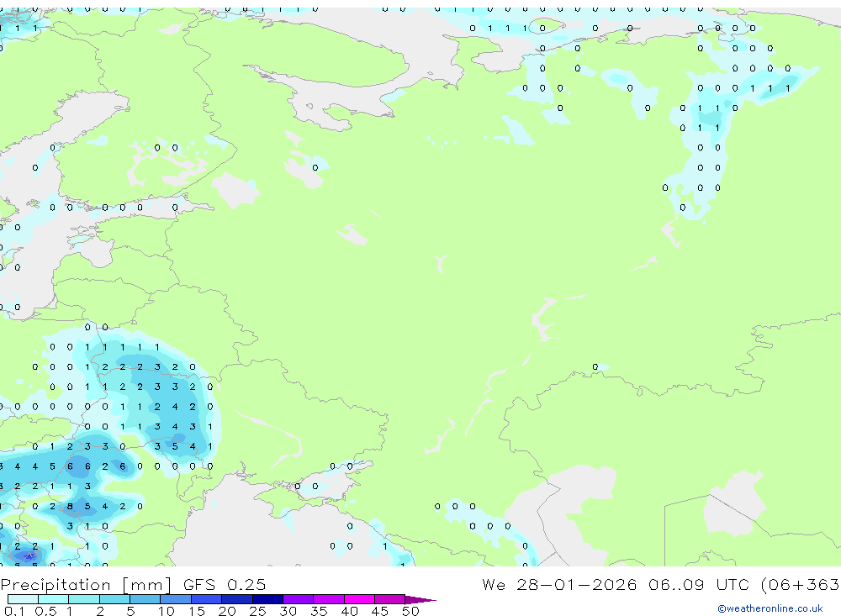
Task: Click the legend label "0.1"
Action: 14,611
